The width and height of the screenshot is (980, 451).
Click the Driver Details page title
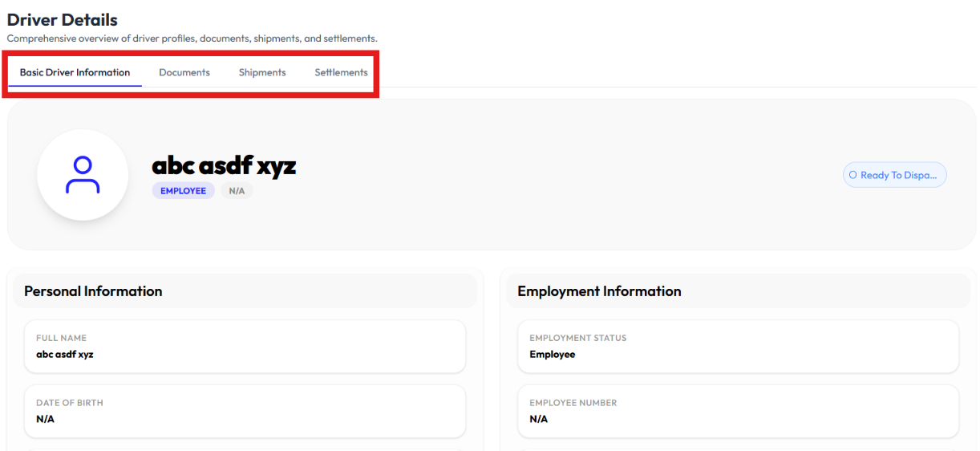63,20
